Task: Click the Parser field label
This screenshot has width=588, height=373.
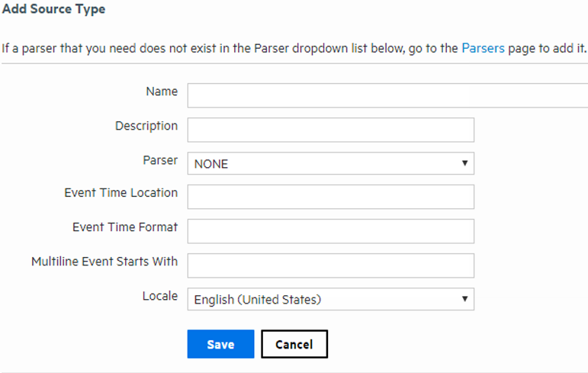Action: pos(160,160)
